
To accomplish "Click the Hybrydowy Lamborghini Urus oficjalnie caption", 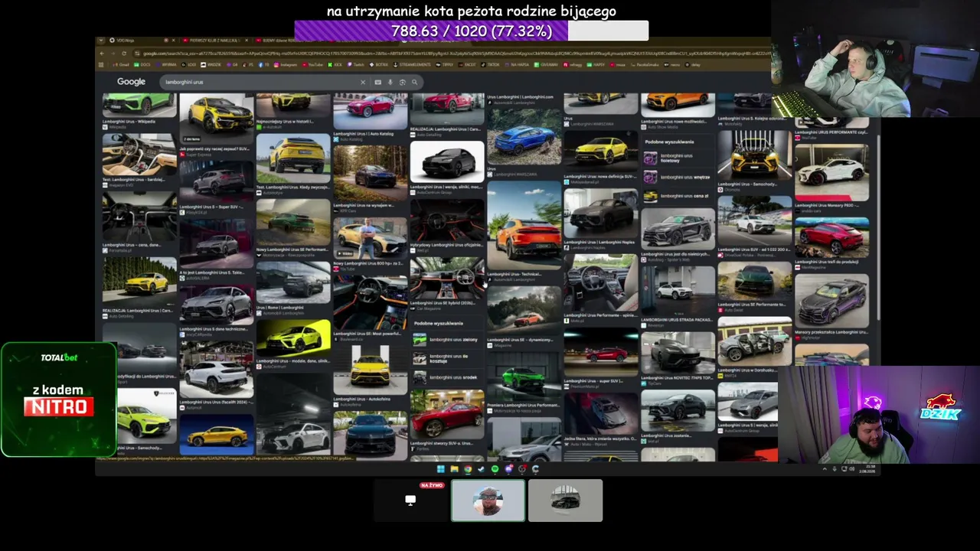I will tap(447, 245).
